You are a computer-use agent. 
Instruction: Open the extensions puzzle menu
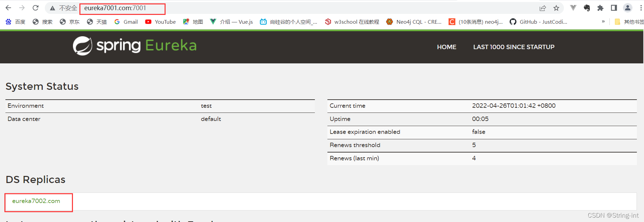[600, 8]
